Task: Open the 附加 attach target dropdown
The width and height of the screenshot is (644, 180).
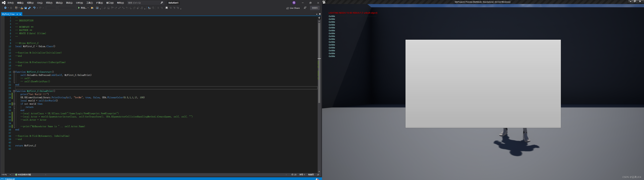Action: pos(88,8)
